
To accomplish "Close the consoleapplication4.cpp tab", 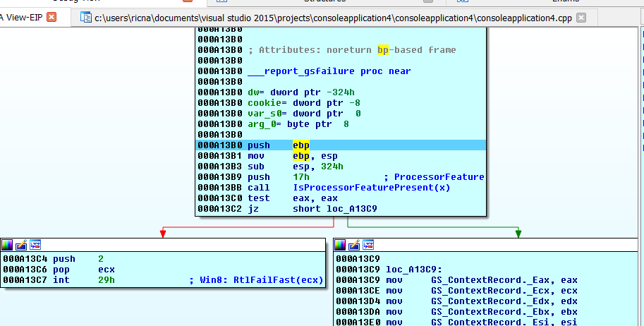I will pos(581,18).
